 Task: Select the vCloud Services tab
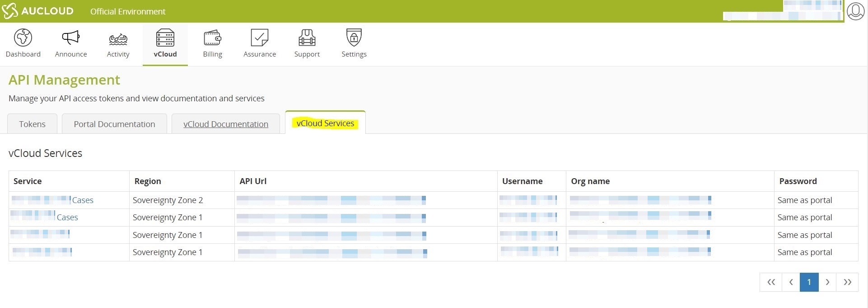pos(325,123)
